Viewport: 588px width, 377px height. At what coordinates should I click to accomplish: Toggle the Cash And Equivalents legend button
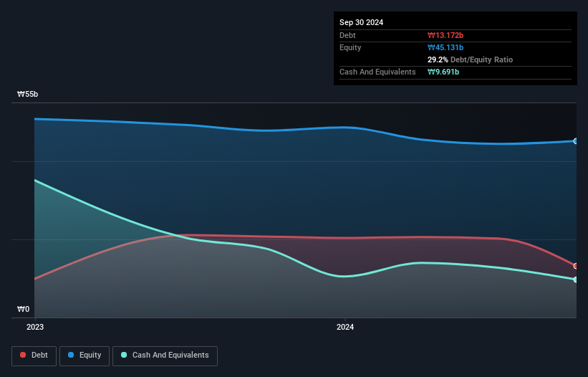tap(165, 355)
